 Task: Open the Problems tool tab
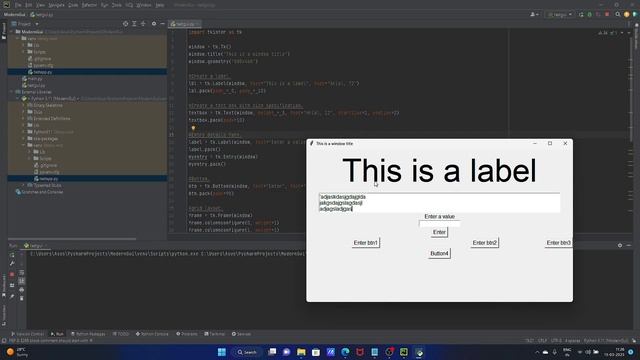coord(187,334)
